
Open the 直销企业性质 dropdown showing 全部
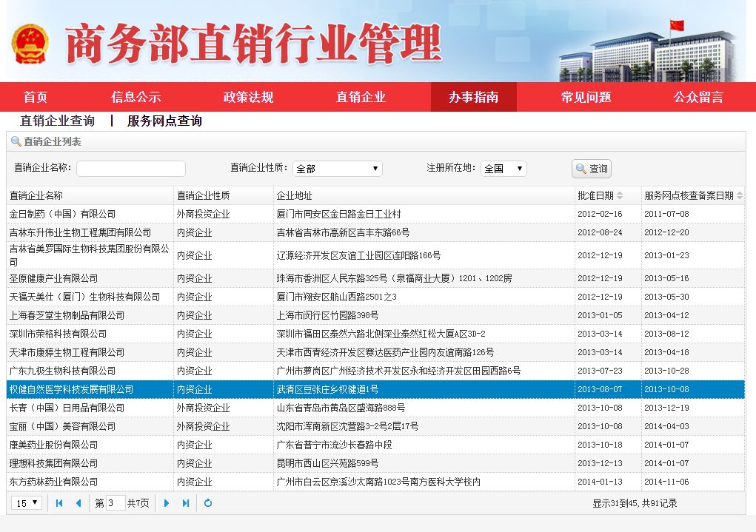point(338,169)
